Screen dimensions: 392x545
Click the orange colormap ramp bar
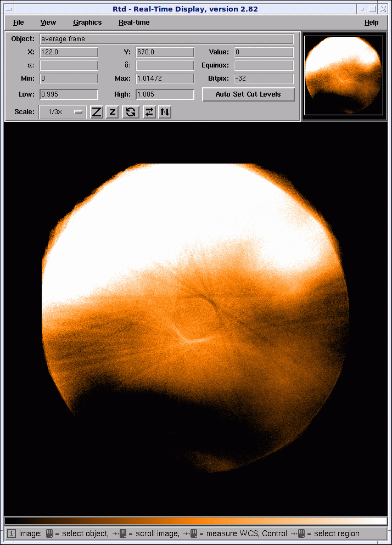point(196,520)
